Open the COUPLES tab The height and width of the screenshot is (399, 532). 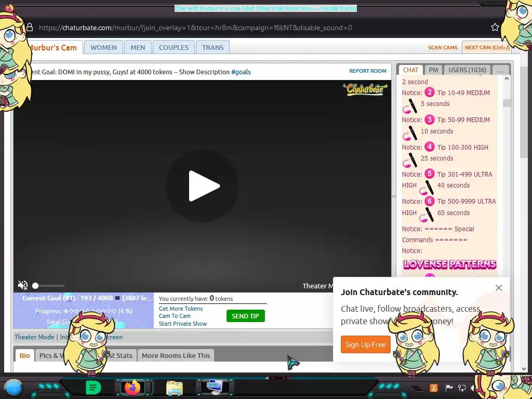coord(174,47)
